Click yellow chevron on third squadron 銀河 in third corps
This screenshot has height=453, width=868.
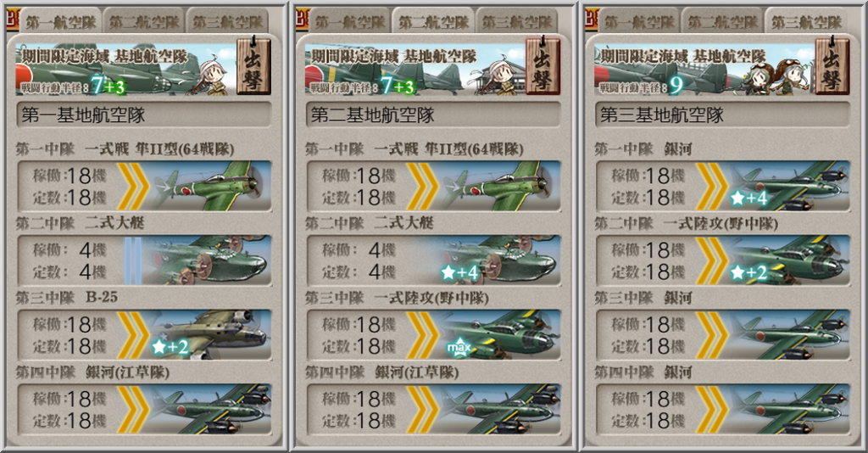[712, 334]
